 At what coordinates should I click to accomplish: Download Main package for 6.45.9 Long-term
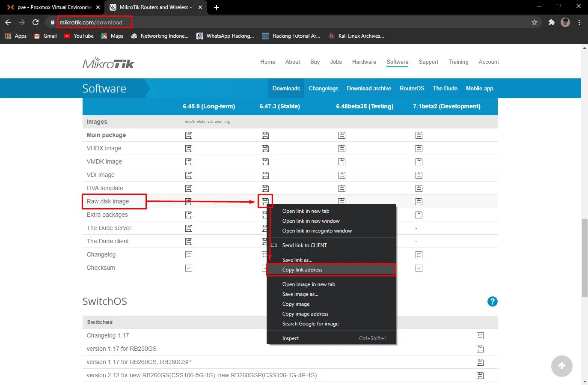(189, 135)
